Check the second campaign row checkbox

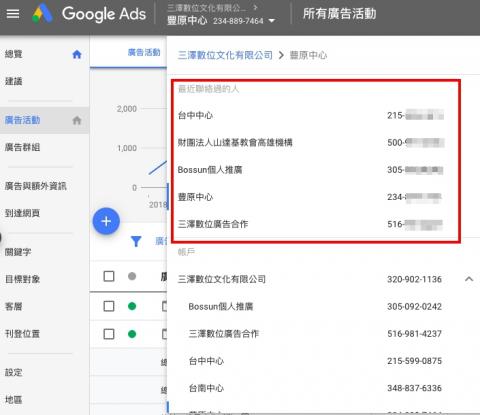point(109,334)
